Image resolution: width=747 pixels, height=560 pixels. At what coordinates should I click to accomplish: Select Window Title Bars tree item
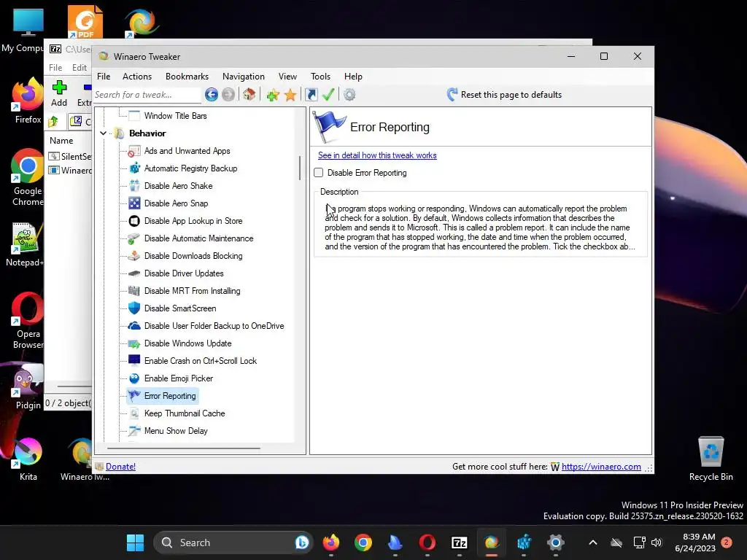coord(175,116)
